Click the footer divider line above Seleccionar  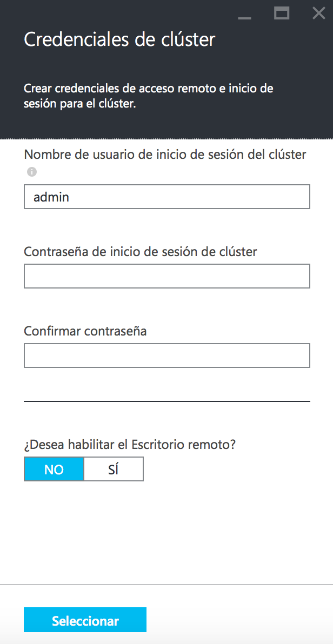pyautogui.click(x=166, y=585)
